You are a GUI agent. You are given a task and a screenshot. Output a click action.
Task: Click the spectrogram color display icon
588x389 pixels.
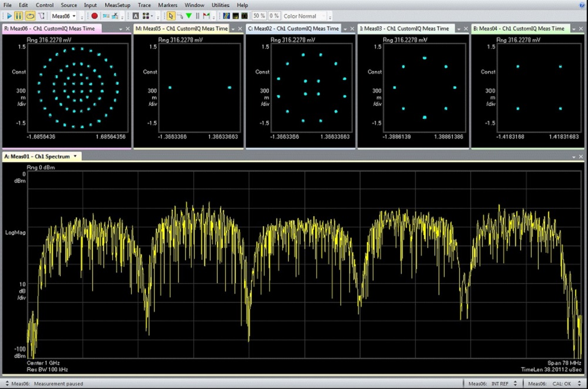coord(226,16)
